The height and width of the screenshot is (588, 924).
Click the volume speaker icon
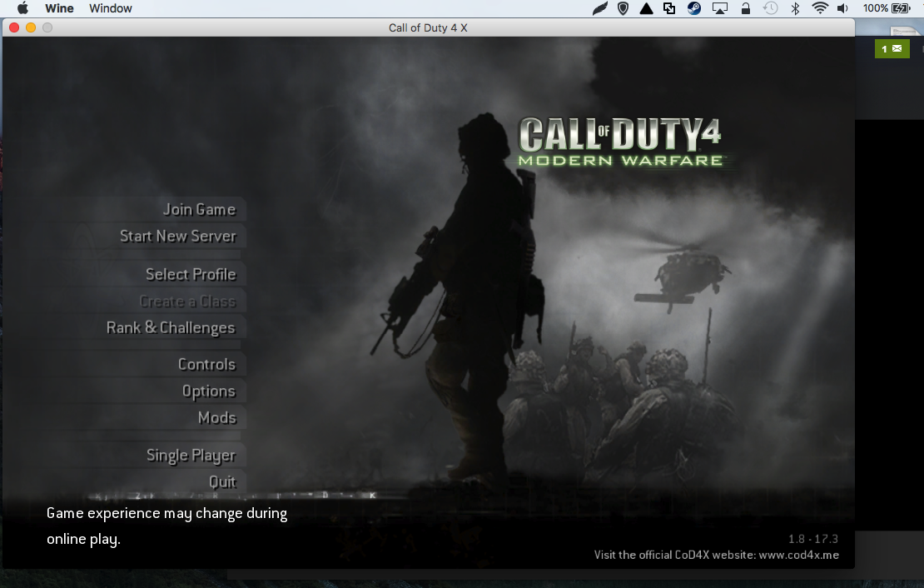coord(842,8)
